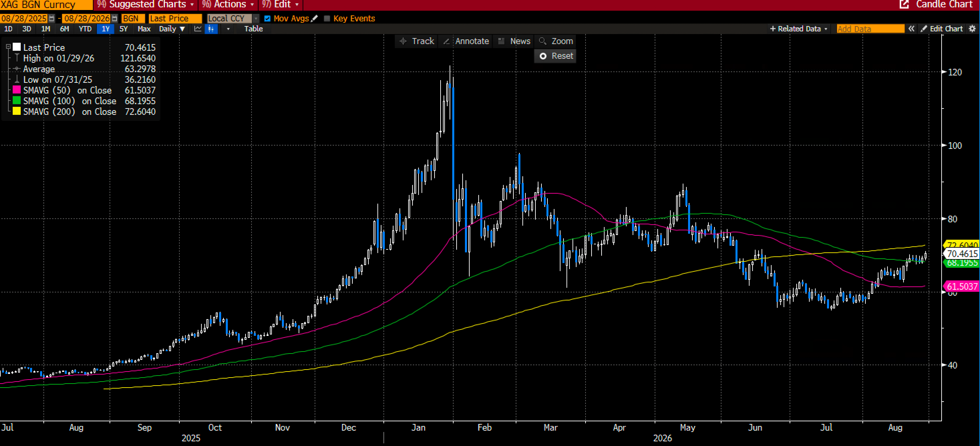Open the start date calendar picker
This screenshot has width=980, height=446.
(x=52, y=18)
